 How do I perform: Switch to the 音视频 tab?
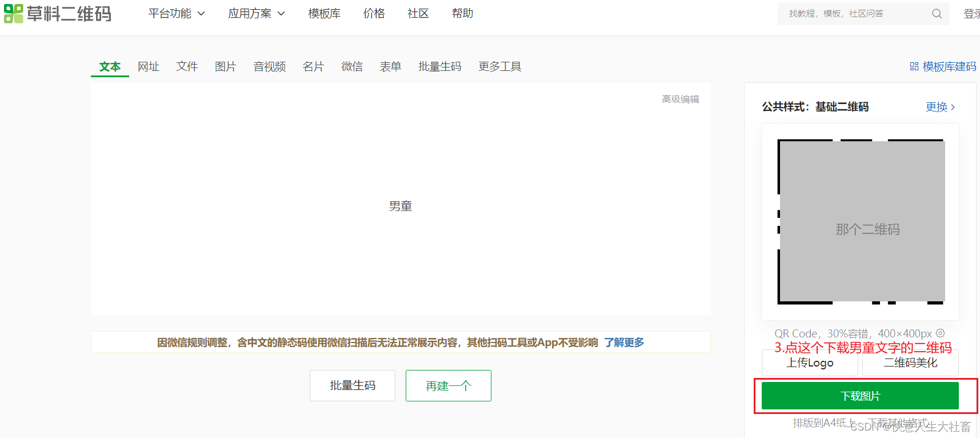(x=269, y=66)
